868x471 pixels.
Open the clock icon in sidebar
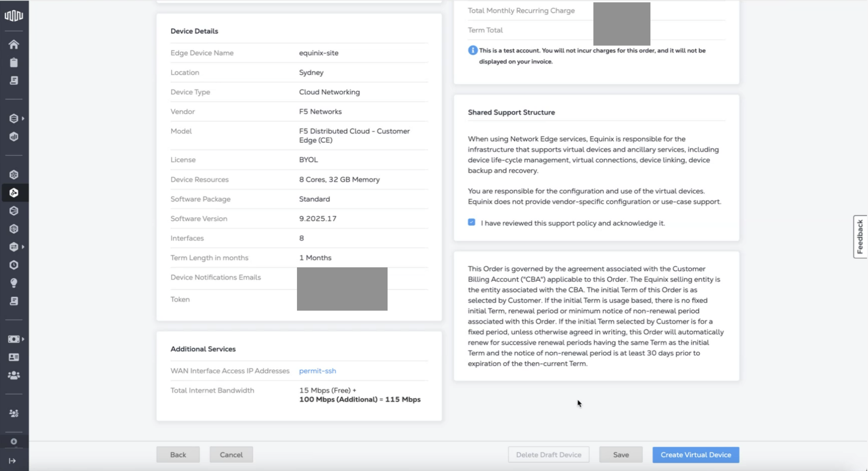(14, 265)
